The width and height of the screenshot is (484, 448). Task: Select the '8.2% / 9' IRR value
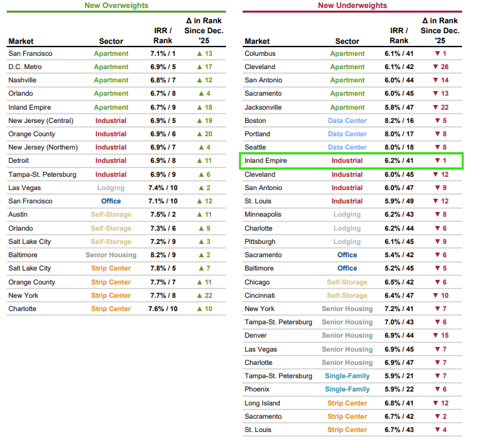click(x=163, y=255)
